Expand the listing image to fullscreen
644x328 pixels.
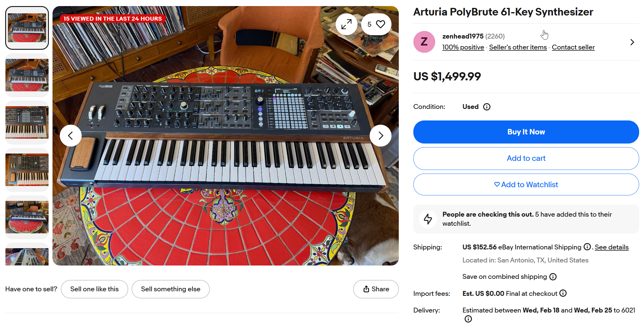tap(346, 24)
